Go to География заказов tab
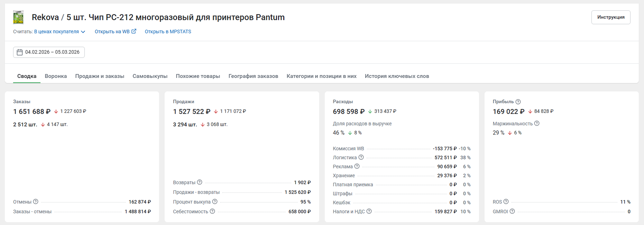Viewport: 644px width, 225px height. (x=253, y=76)
